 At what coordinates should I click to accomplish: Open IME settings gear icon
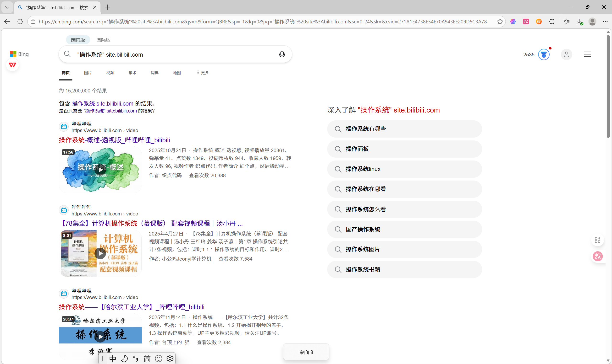[x=170, y=359]
